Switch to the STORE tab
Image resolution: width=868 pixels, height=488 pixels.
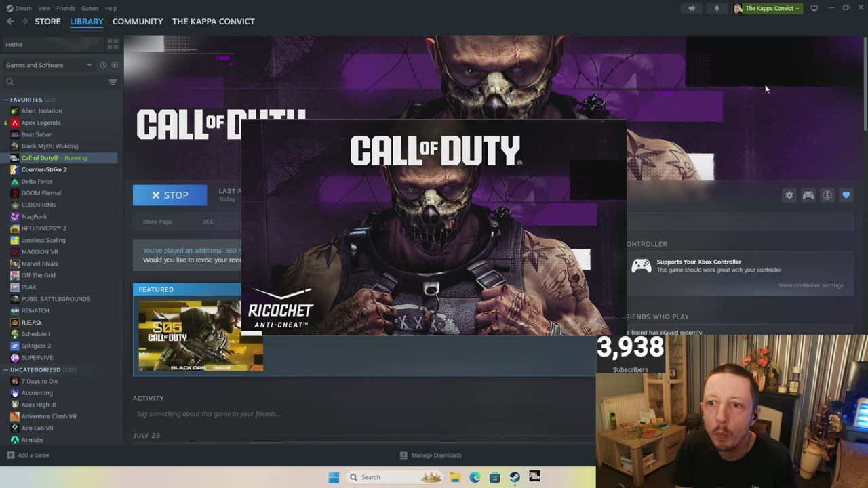47,22
